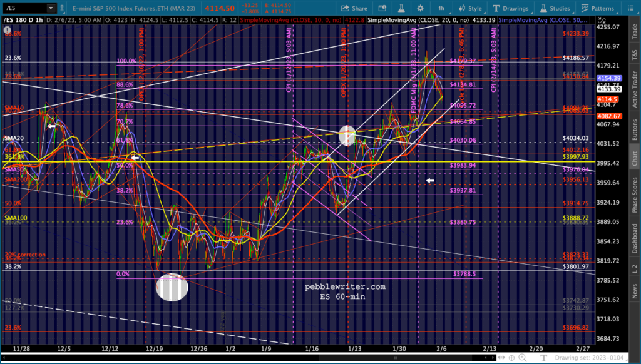The width and height of the screenshot is (641, 364).
Task: Open chart settings gear icon
Action: point(420,8)
